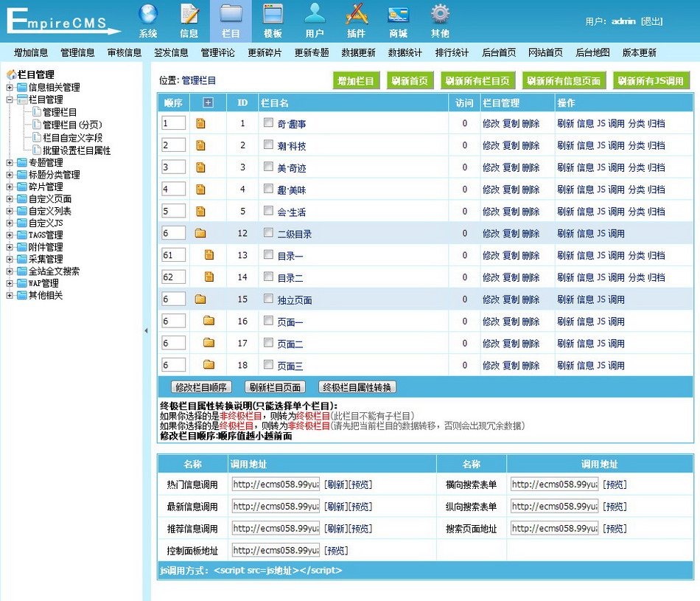Expand the 信息相关管理 tree node
Image resolution: width=700 pixels, height=601 pixels.
click(x=10, y=88)
